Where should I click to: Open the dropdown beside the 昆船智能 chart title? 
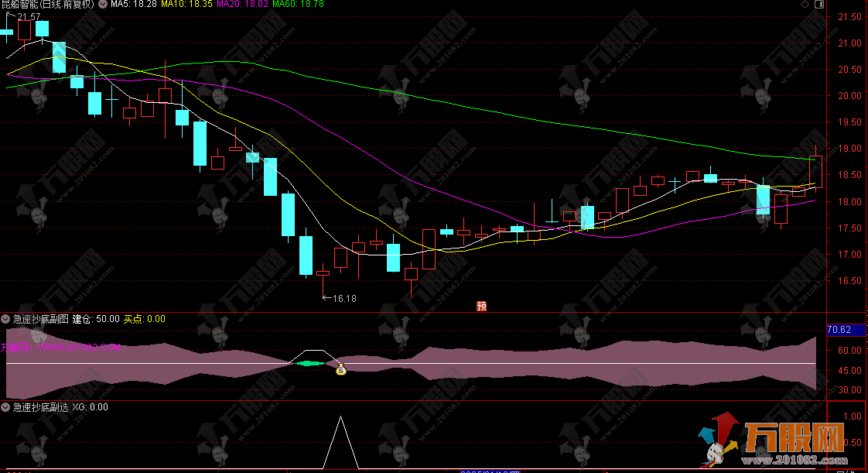[103, 5]
